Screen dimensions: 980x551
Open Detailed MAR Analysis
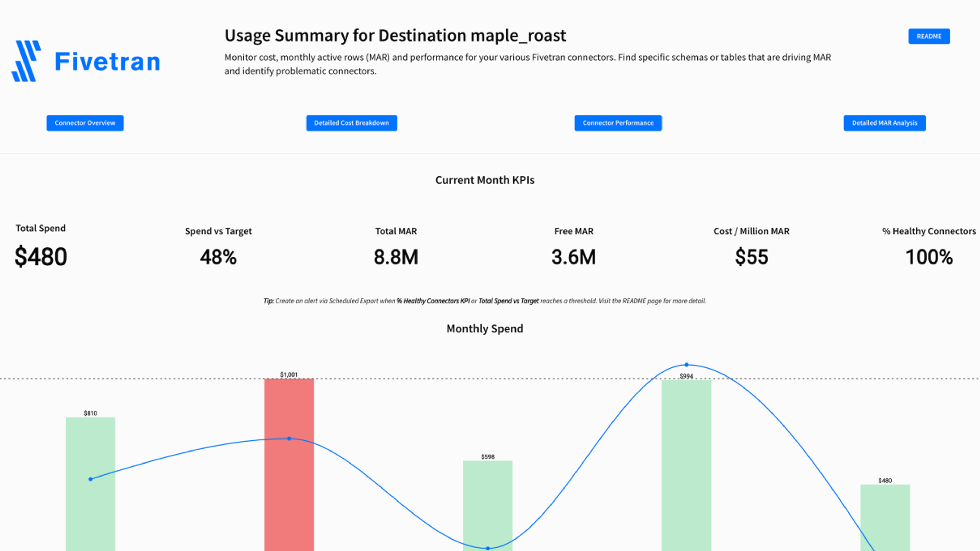tap(885, 123)
